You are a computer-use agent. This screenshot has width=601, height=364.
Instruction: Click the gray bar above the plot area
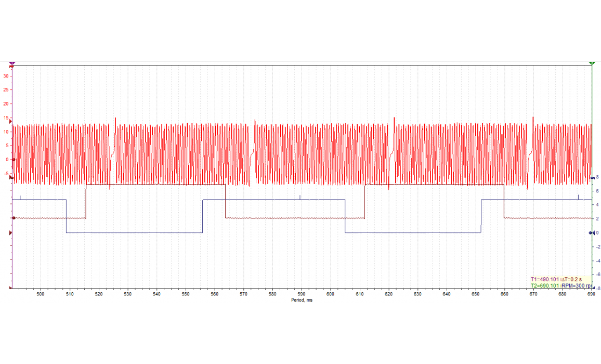[302, 63]
